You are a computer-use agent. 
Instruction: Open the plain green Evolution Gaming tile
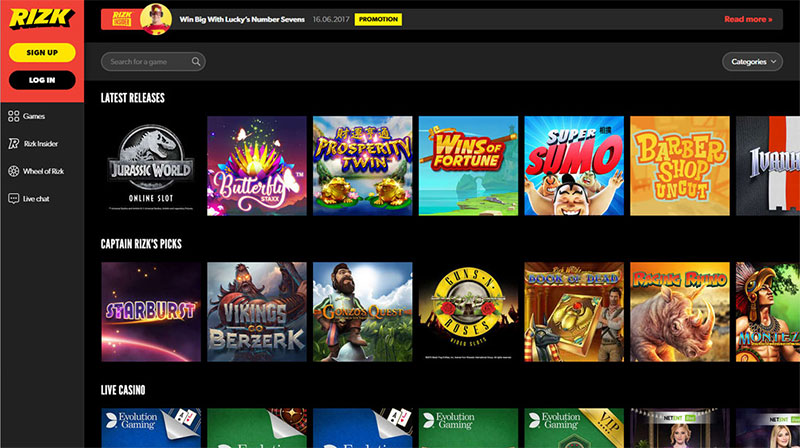click(x=468, y=428)
